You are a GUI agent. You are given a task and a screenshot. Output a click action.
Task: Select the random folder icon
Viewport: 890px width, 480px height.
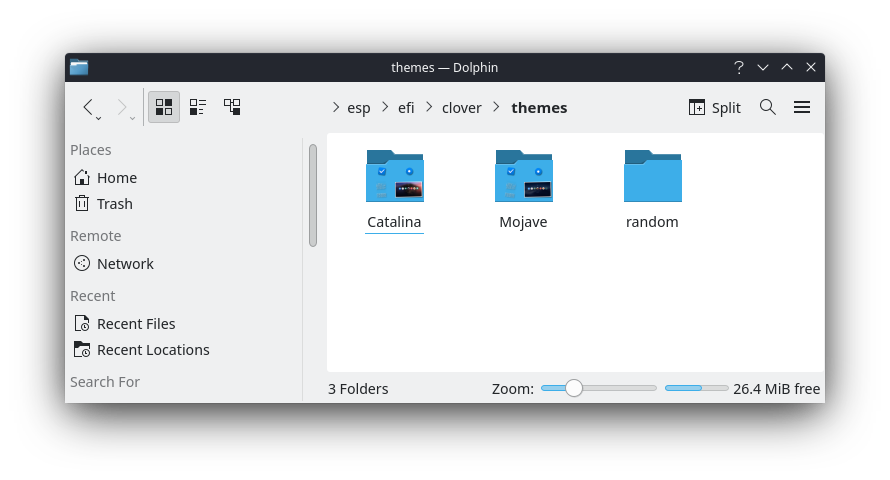coord(652,176)
